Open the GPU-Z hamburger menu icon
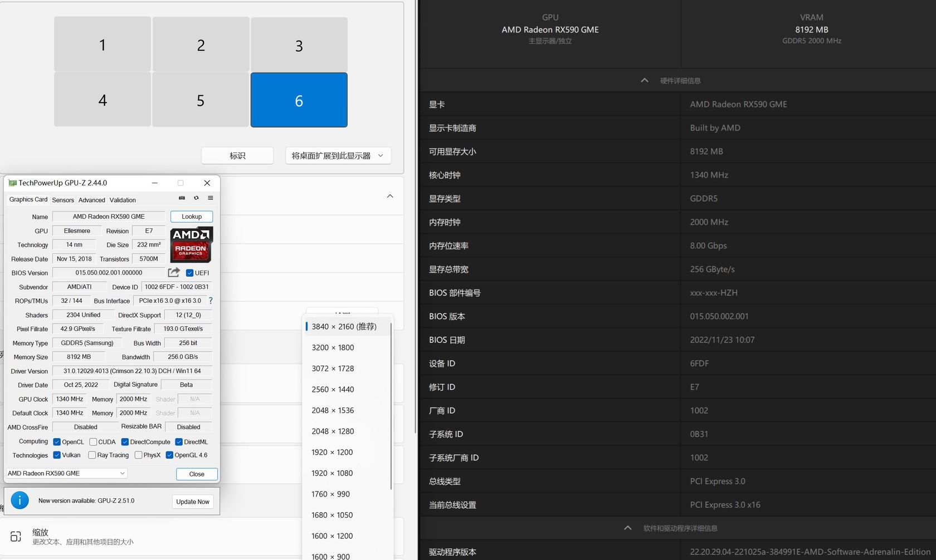The height and width of the screenshot is (560, 936). tap(211, 198)
